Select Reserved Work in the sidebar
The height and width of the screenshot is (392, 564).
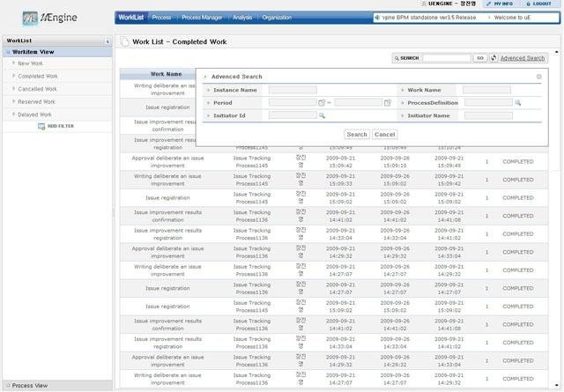[36, 102]
